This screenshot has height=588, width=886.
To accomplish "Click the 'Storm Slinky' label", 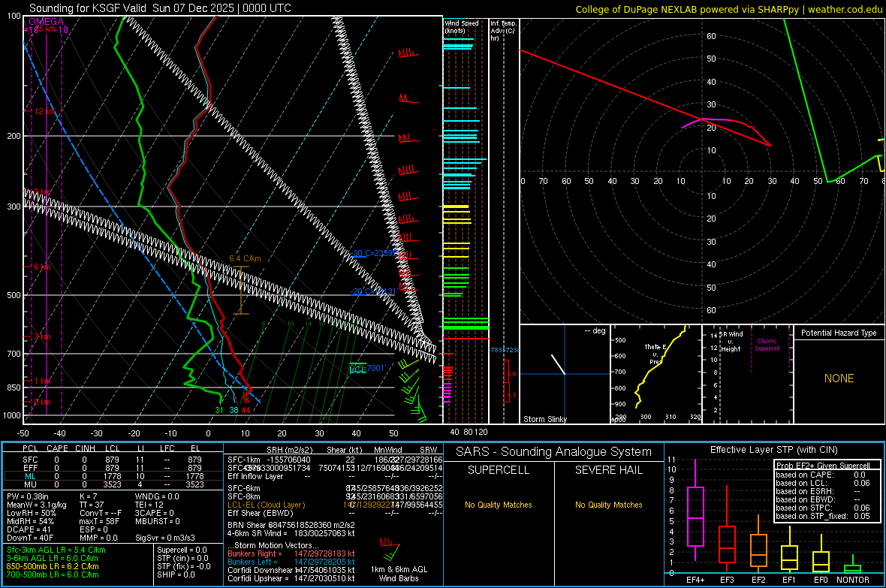I will 544,419.
